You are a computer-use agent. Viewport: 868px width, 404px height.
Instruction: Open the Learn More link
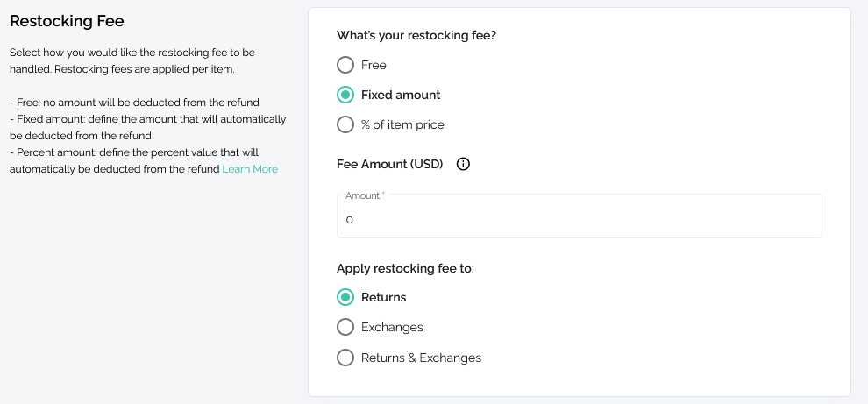(x=250, y=169)
